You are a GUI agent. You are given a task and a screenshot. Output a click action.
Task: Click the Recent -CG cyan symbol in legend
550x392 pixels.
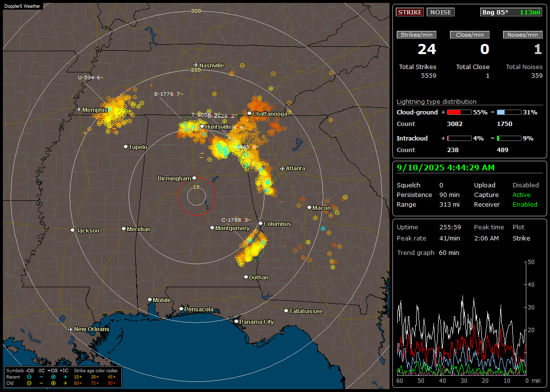[x=29, y=377]
